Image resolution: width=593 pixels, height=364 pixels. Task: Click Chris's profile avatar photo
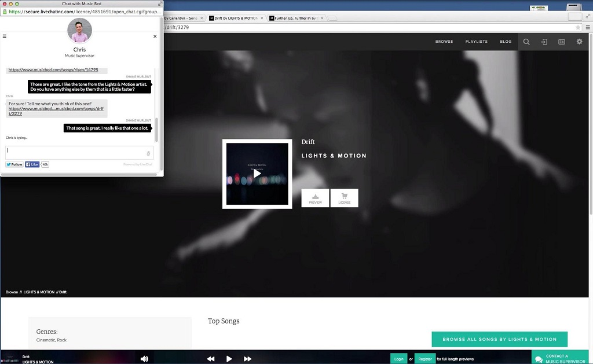click(x=79, y=30)
